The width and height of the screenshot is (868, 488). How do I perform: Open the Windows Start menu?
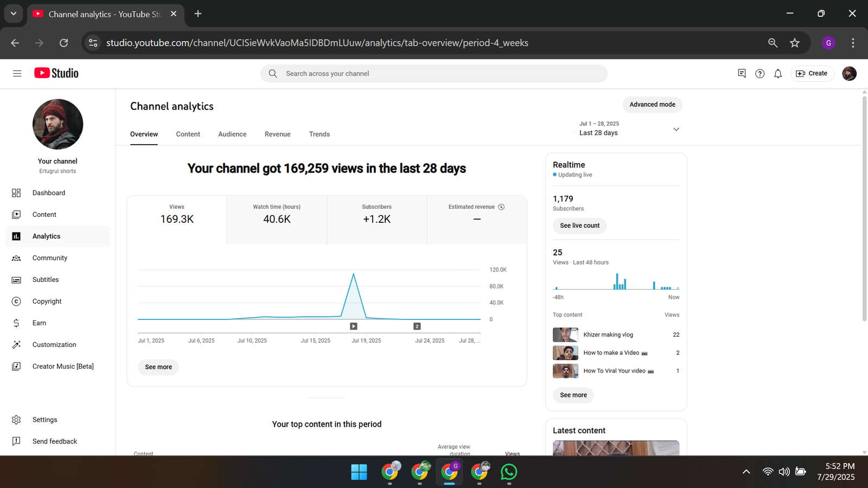(359, 472)
